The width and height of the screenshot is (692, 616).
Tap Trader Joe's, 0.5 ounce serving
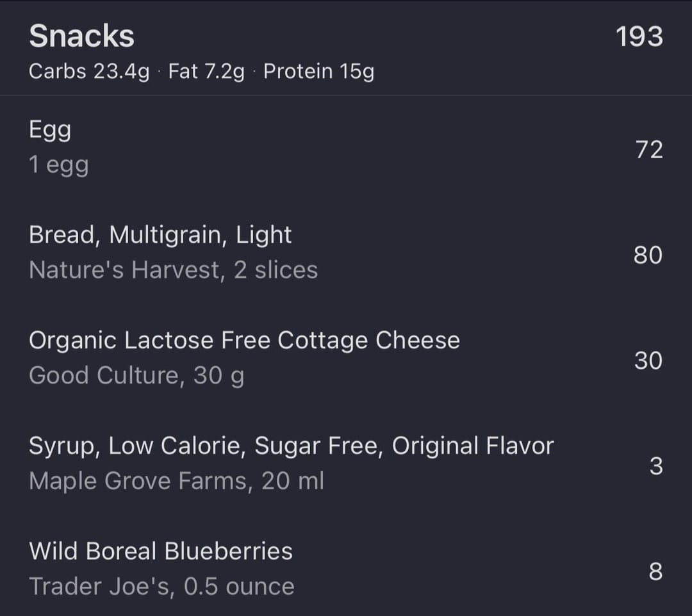click(161, 587)
